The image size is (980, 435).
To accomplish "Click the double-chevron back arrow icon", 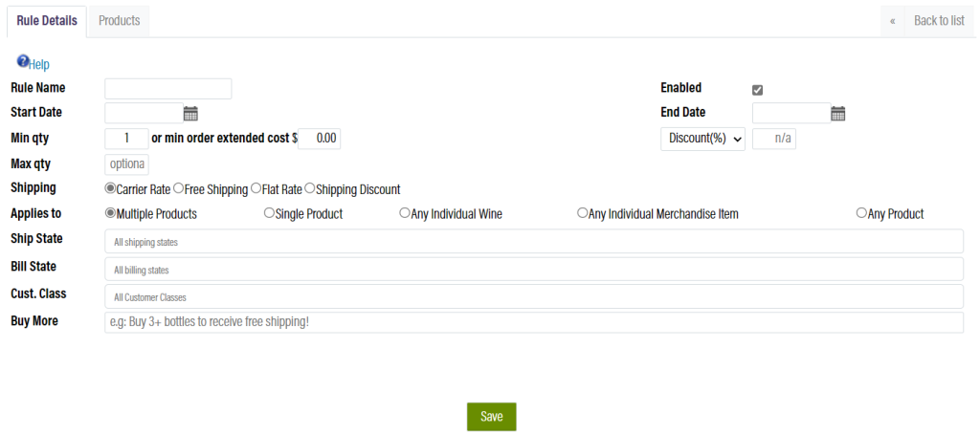I will [893, 21].
